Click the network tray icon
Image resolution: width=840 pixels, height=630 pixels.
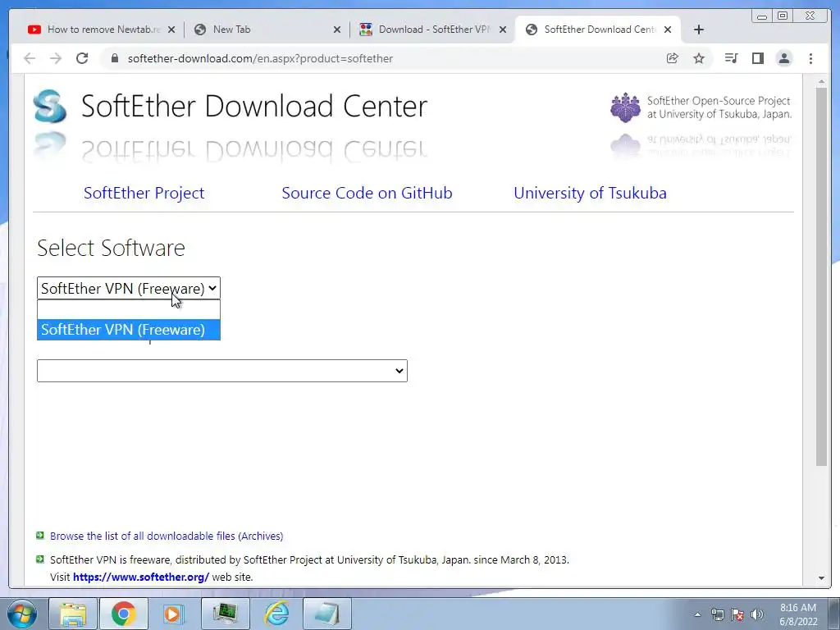(717, 614)
